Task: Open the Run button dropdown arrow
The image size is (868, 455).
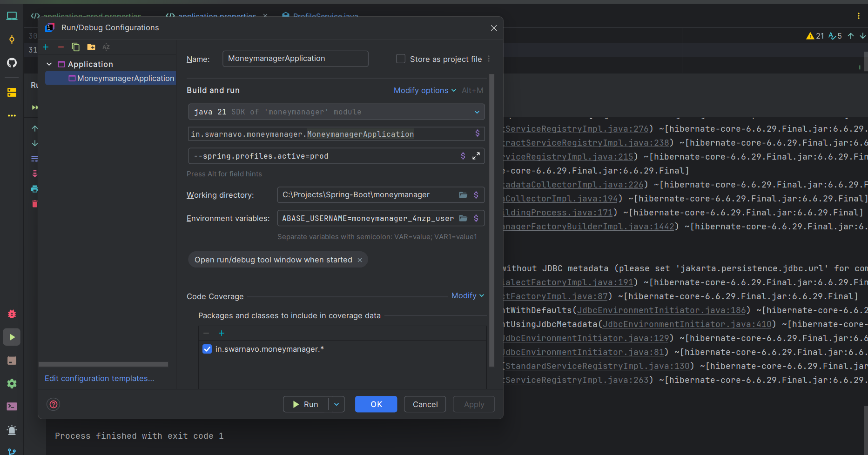Action: pyautogui.click(x=336, y=404)
